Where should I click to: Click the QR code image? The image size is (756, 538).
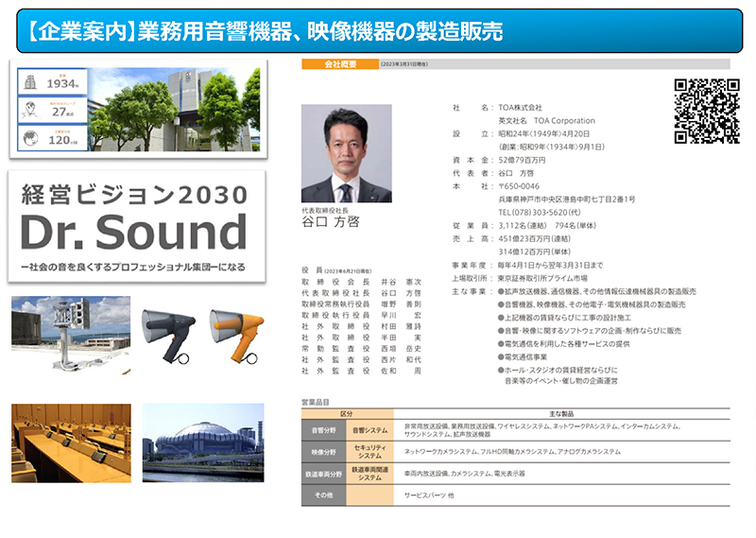tap(706, 111)
